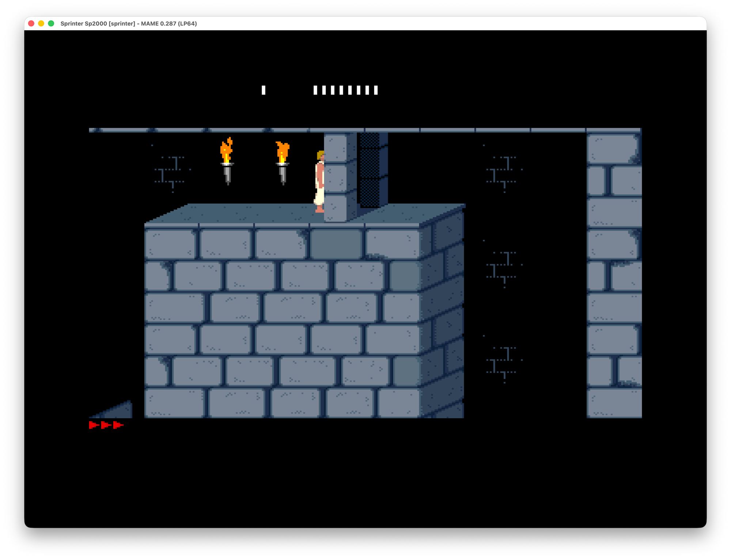Click the leftmost red health triangle
Image resolution: width=731 pixels, height=560 pixels.
94,425
